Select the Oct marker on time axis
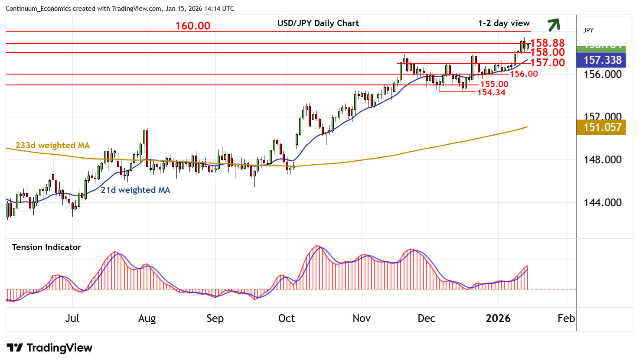This screenshot has width=639, height=364. pyautogui.click(x=287, y=318)
